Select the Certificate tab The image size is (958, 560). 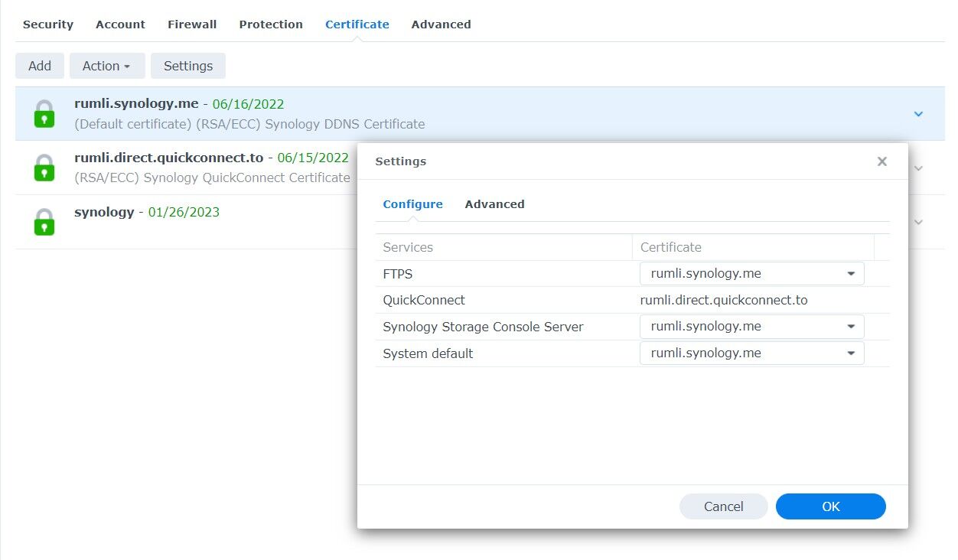pyautogui.click(x=357, y=24)
